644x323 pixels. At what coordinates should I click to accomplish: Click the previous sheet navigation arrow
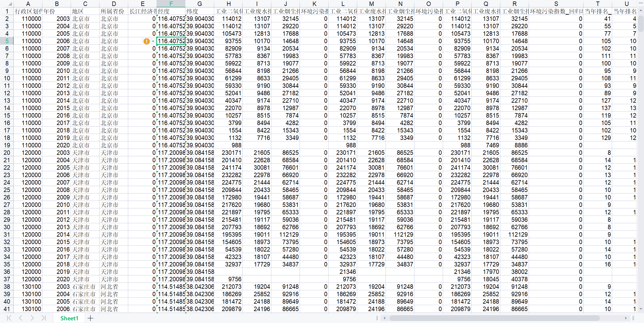(21, 318)
